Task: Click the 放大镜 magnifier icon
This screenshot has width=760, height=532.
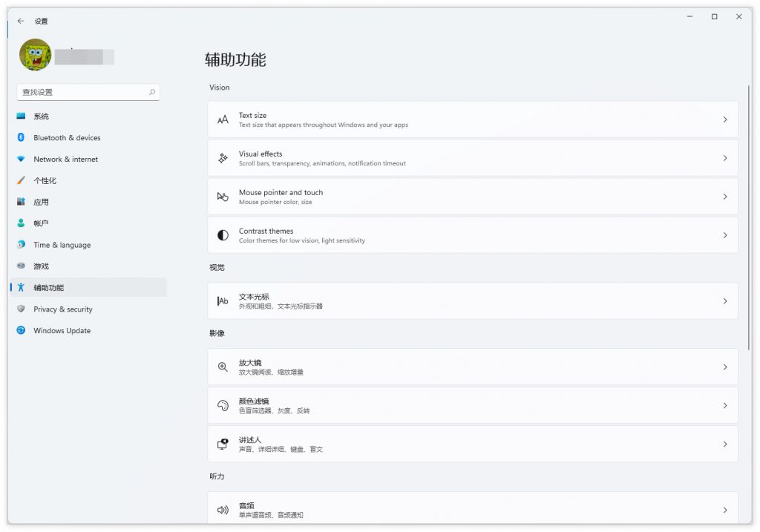Action: point(223,367)
